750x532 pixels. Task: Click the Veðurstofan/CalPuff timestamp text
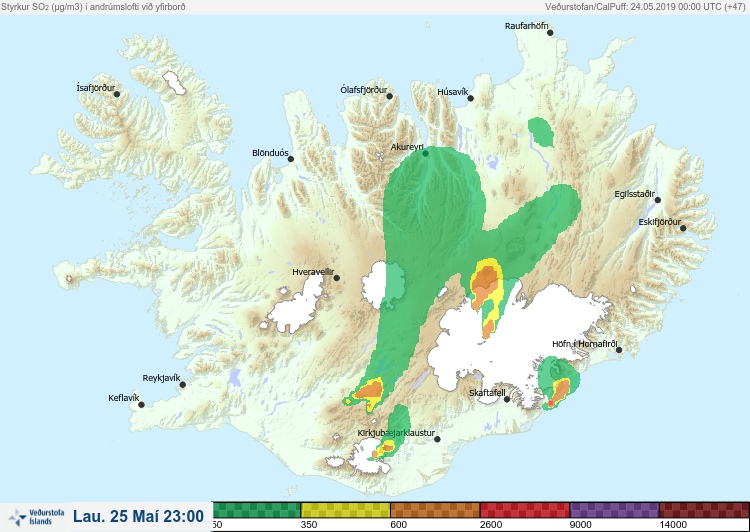(x=645, y=7)
